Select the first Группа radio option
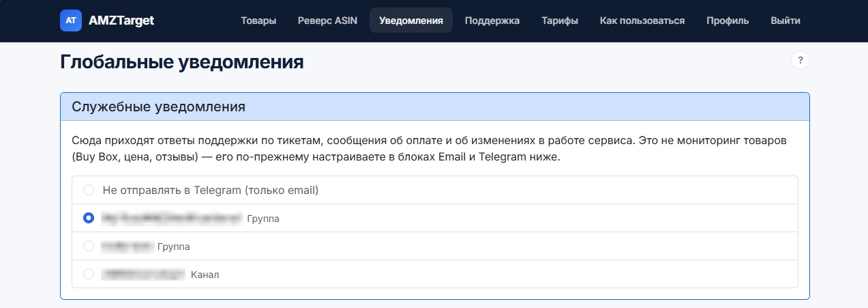868x308 pixels. pyautogui.click(x=89, y=219)
